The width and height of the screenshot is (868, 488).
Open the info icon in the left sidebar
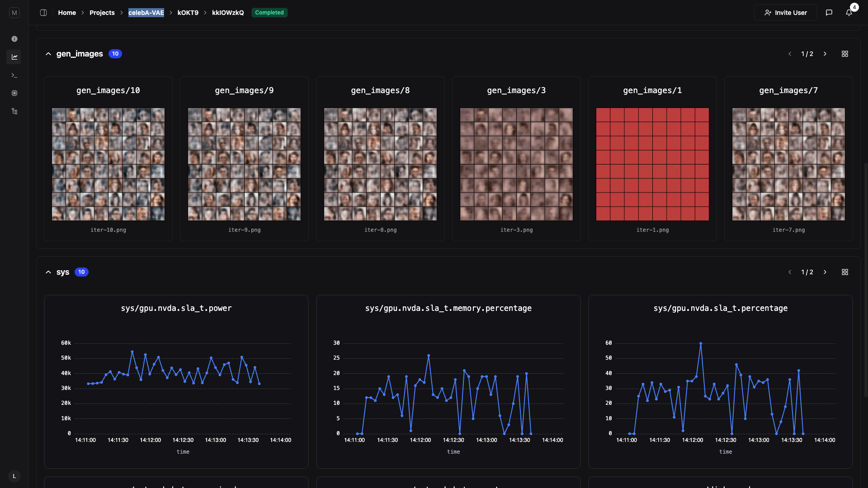14,39
